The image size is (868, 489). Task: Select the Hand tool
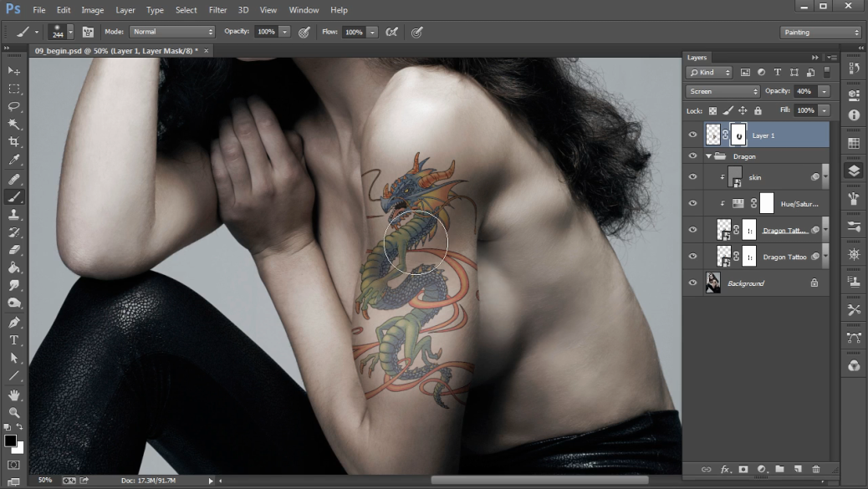14,395
